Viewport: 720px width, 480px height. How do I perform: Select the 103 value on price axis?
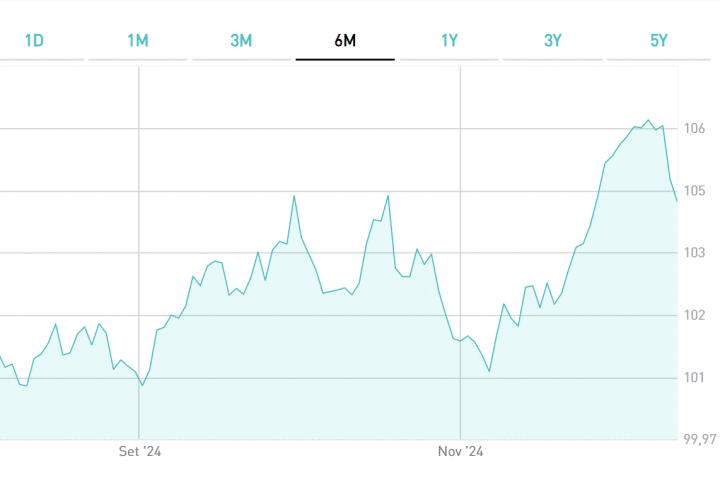point(696,253)
